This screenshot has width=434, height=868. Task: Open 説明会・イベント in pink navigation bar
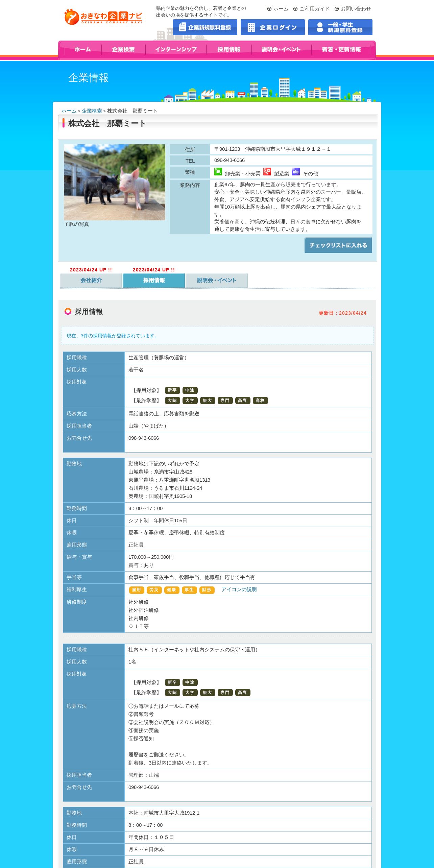tap(281, 49)
